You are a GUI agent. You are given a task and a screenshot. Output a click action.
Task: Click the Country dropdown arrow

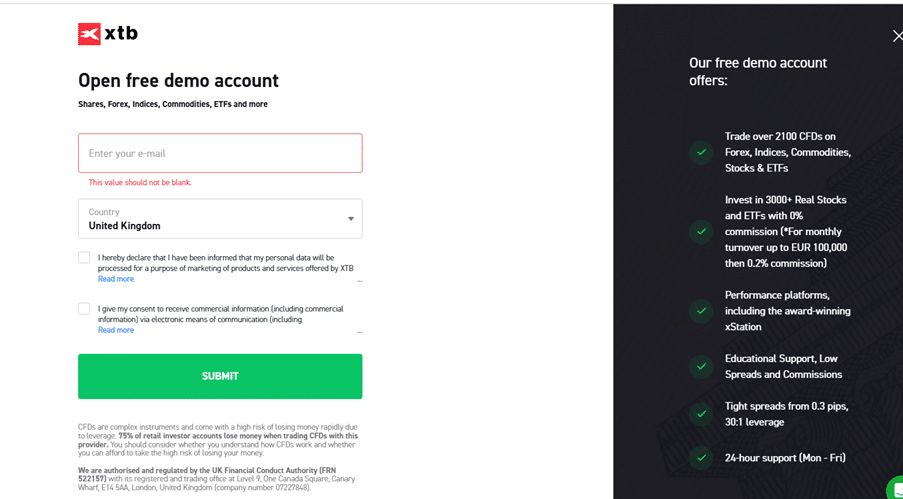(351, 219)
